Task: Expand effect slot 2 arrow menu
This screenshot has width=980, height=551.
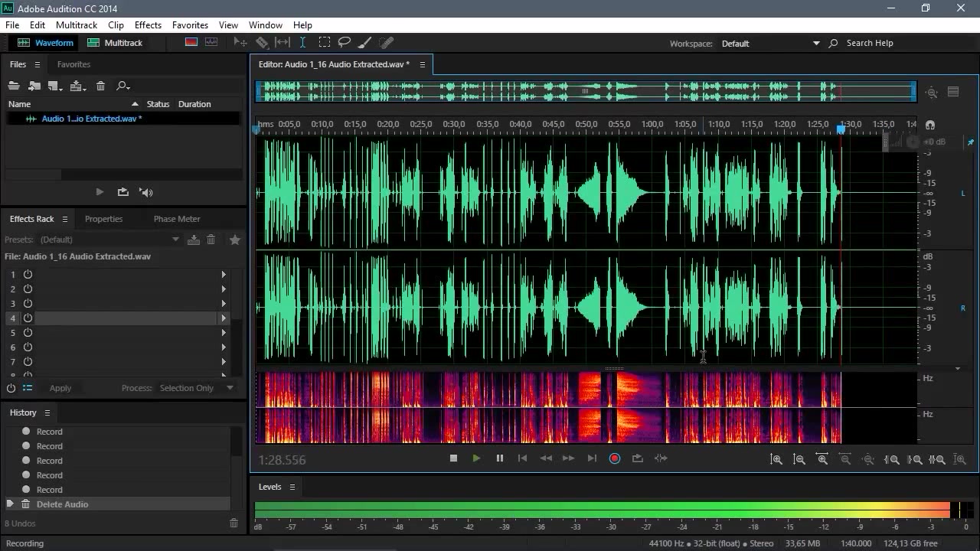Action: click(224, 289)
